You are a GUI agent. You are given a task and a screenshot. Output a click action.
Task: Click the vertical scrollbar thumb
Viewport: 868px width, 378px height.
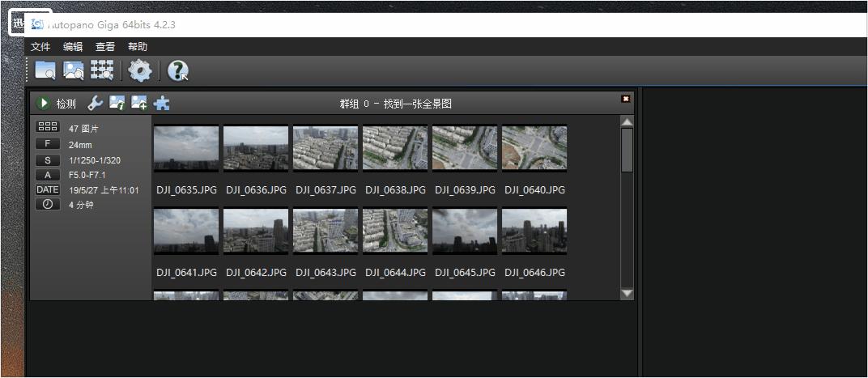[627, 150]
